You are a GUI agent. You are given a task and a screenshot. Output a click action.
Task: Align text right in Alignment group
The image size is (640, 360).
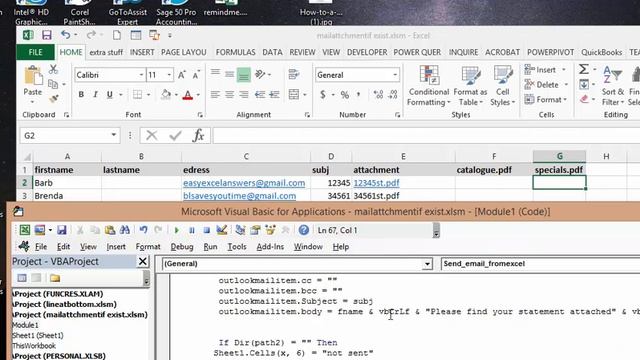coord(244,95)
